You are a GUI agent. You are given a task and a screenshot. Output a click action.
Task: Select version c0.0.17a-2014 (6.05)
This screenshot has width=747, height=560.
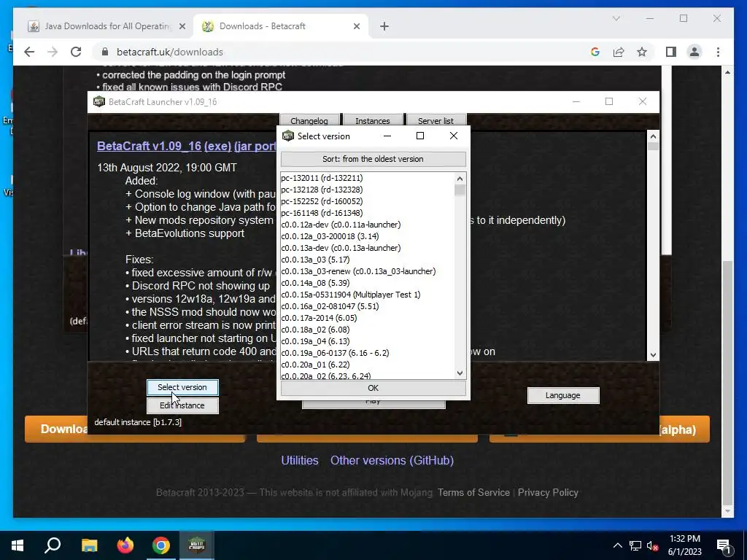368,318
